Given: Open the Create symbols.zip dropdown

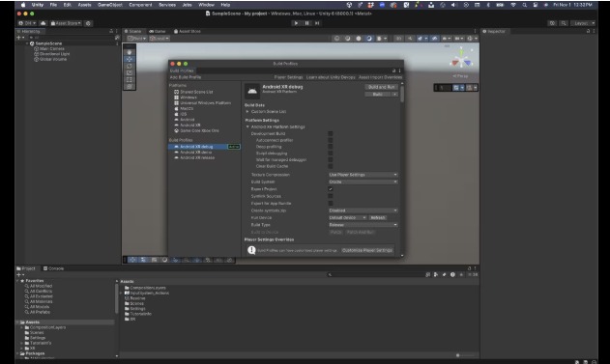Looking at the screenshot, I should click(x=363, y=210).
